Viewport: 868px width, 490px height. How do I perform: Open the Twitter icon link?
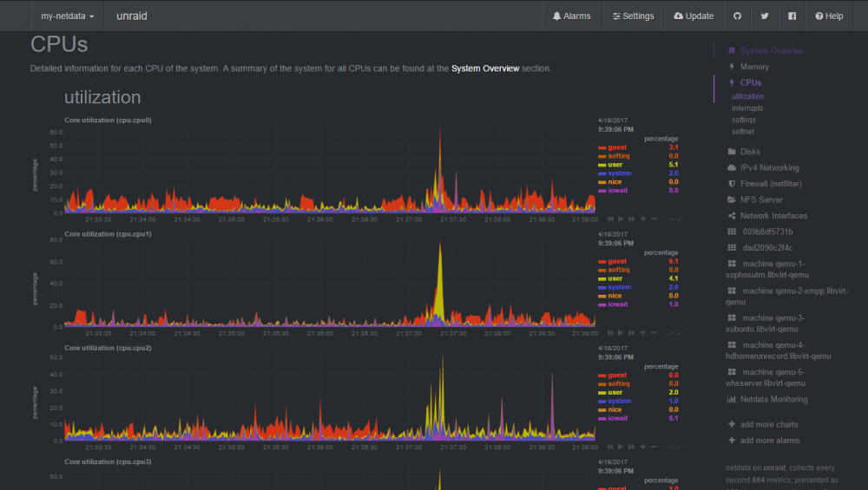point(765,16)
